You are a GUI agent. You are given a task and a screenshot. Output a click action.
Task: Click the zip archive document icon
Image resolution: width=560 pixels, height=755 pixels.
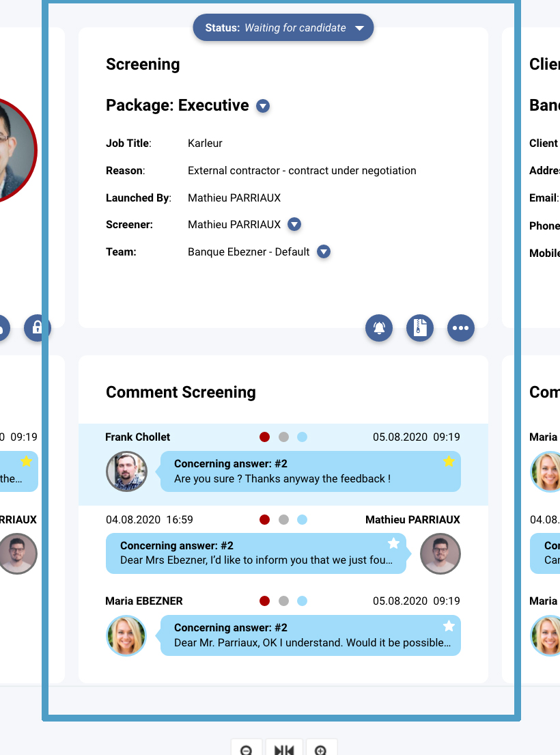coord(420,328)
